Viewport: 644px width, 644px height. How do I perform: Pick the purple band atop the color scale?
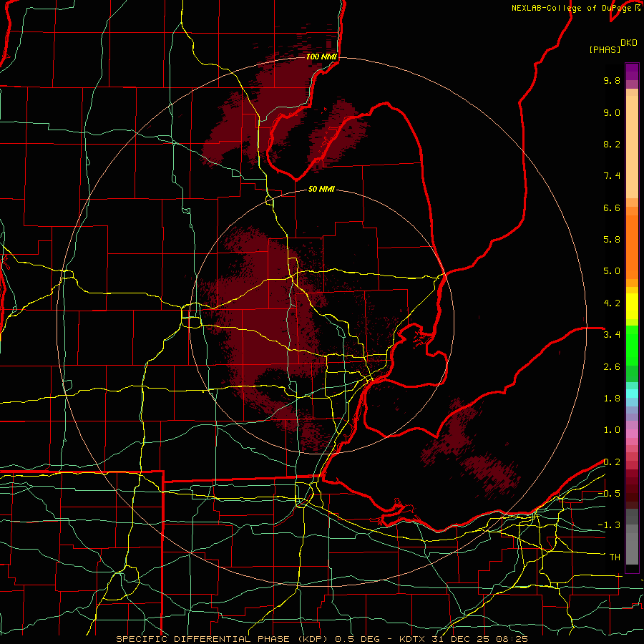[632, 72]
